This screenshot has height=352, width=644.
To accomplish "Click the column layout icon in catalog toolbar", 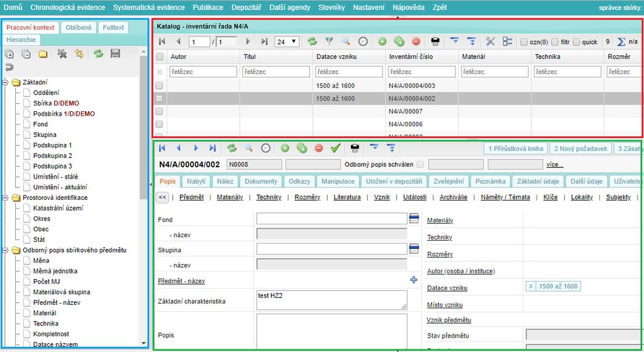I will (x=508, y=41).
